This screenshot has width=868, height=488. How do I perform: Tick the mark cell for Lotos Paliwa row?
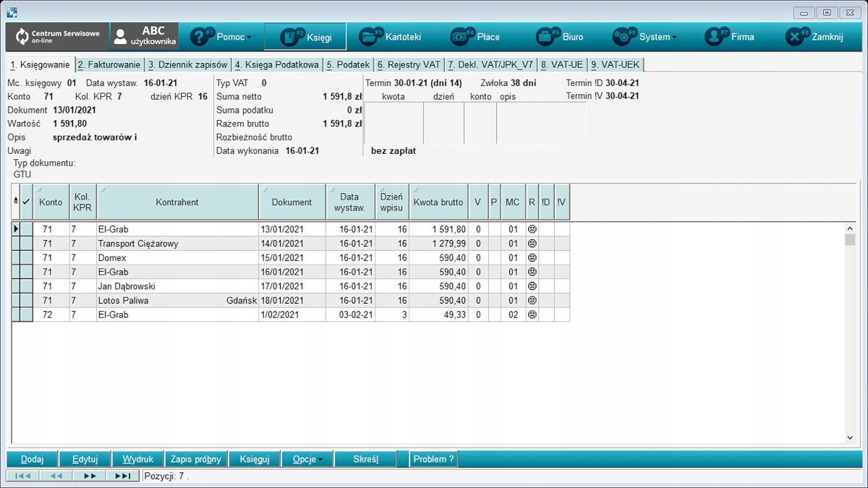click(x=27, y=301)
